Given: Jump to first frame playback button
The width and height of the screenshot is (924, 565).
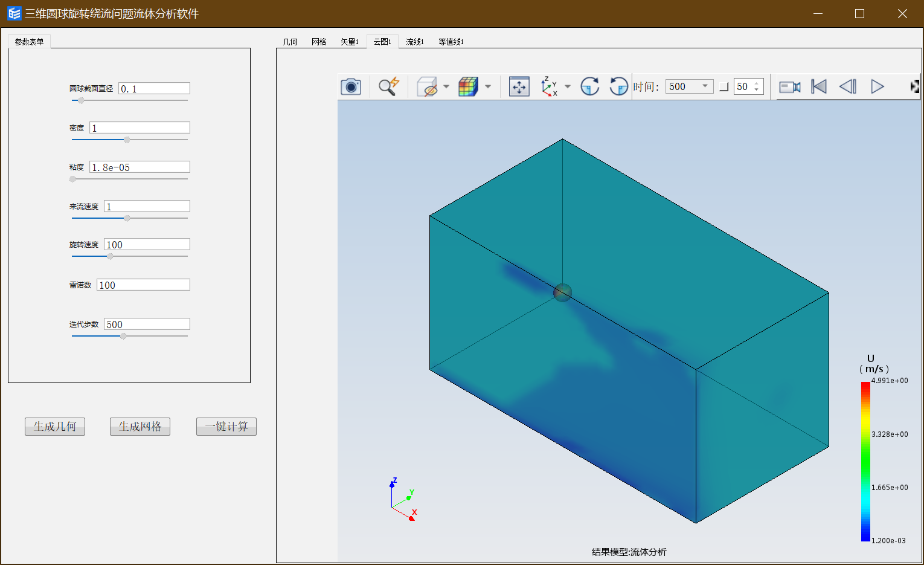Looking at the screenshot, I should click(819, 86).
